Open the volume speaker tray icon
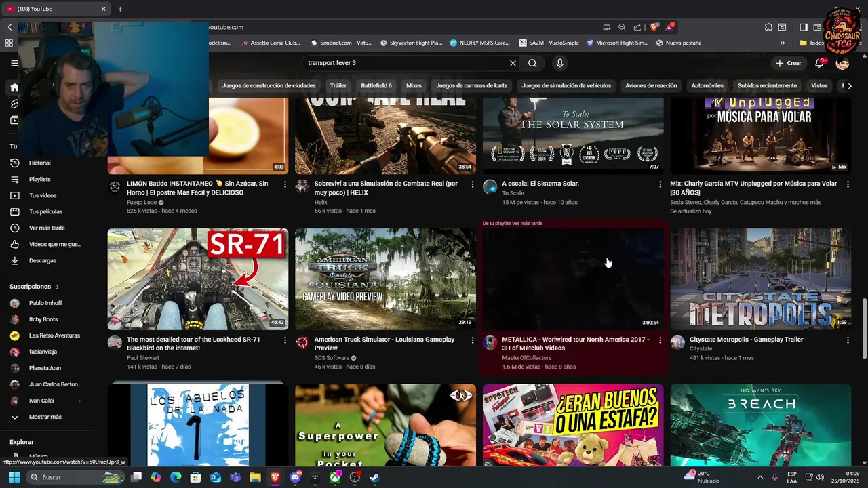Viewport: 868px width, 488px height. tap(819, 477)
